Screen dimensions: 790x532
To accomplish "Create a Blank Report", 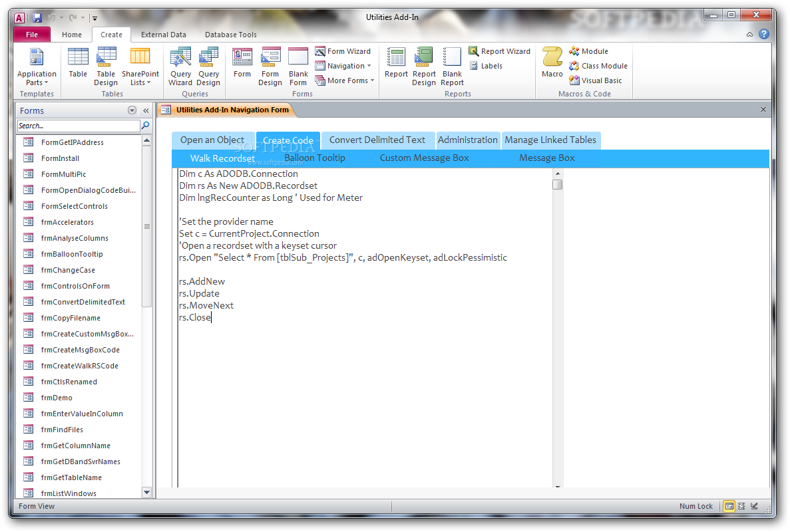I will pyautogui.click(x=452, y=66).
